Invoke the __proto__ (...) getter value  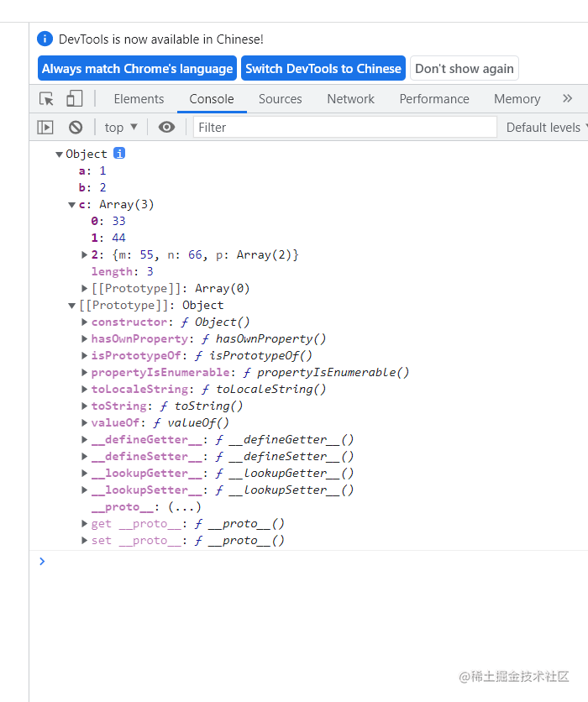coord(185,507)
